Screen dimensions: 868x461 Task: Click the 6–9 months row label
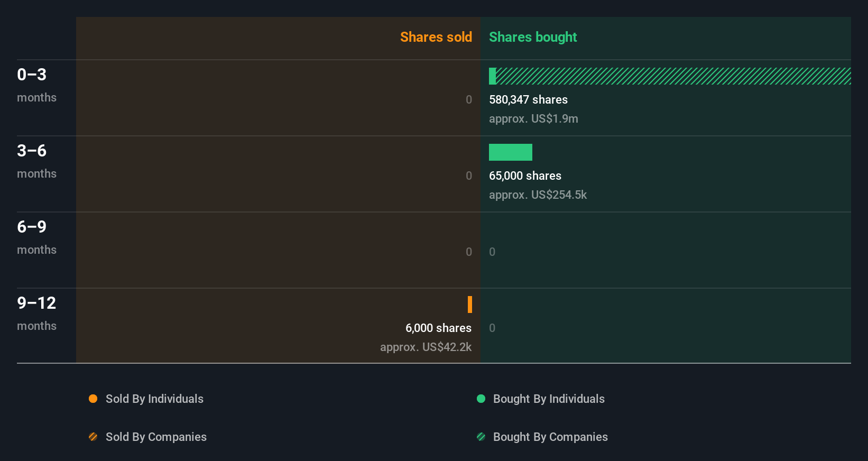tap(36, 237)
